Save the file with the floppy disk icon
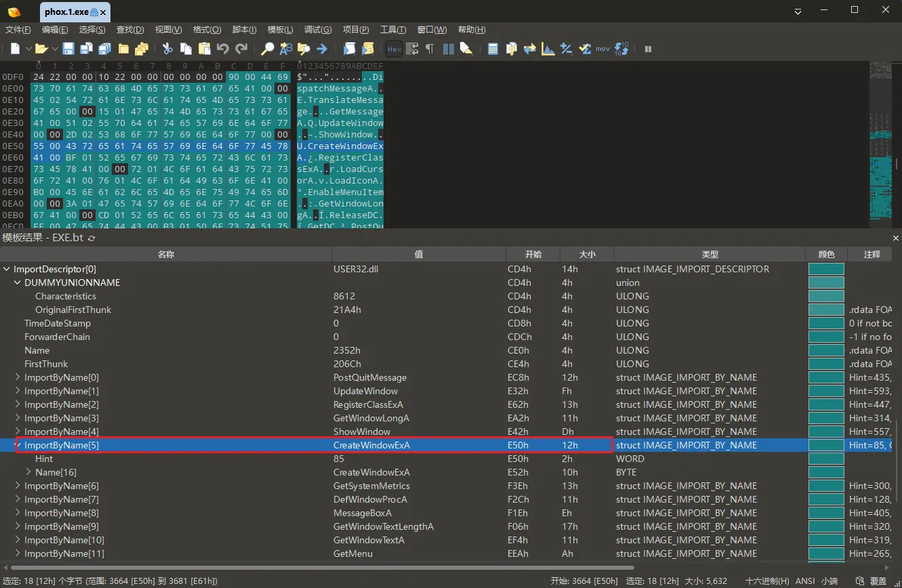902x588 pixels. 68,49
